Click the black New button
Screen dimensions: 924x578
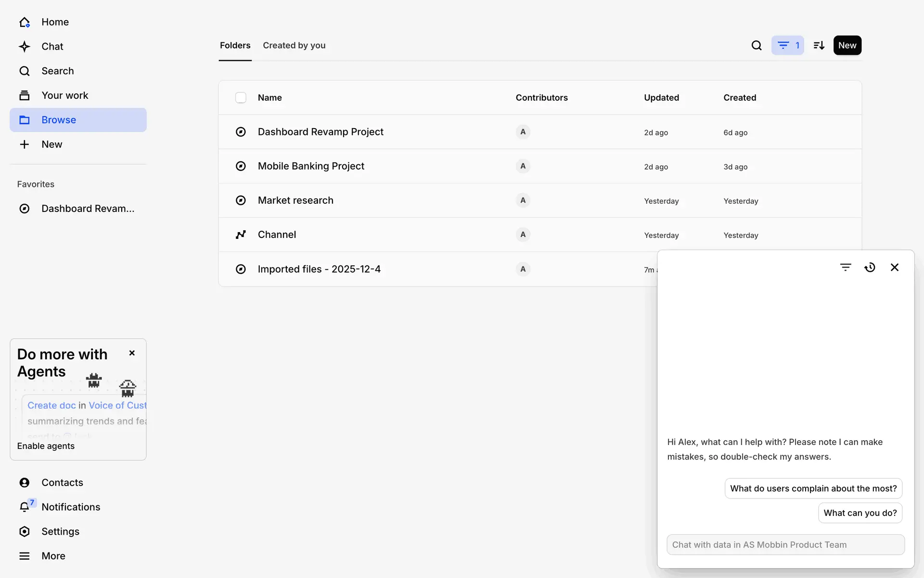click(x=847, y=45)
